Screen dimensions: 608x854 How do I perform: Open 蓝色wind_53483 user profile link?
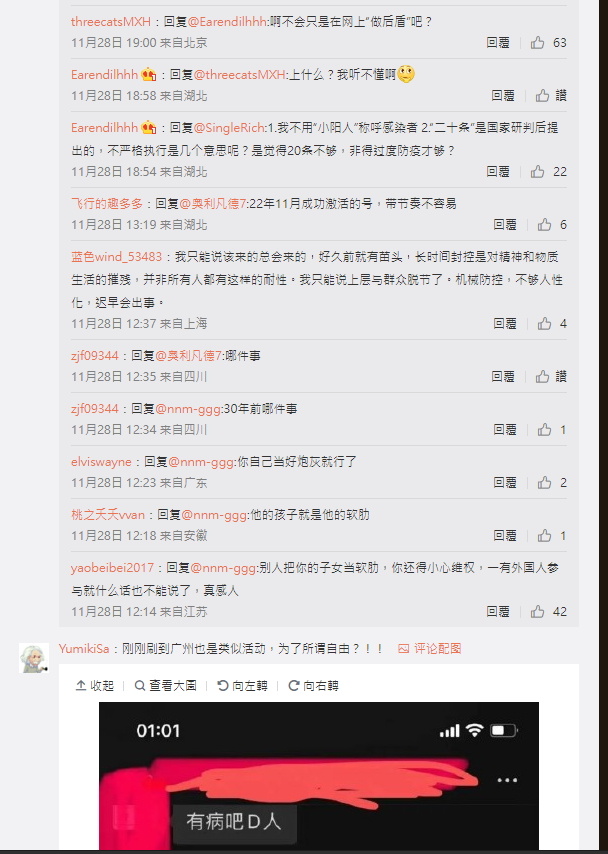(x=117, y=257)
